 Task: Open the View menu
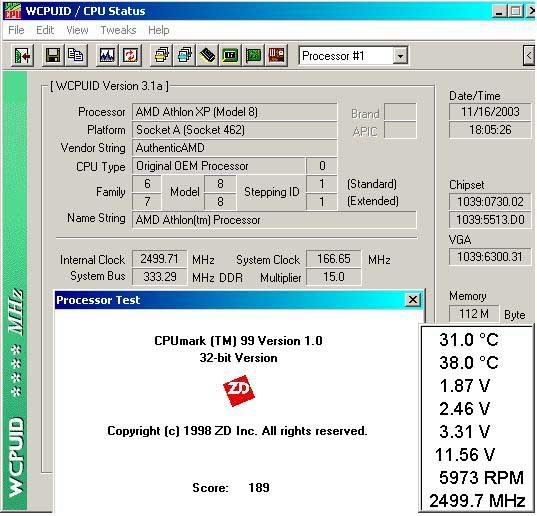pos(77,30)
